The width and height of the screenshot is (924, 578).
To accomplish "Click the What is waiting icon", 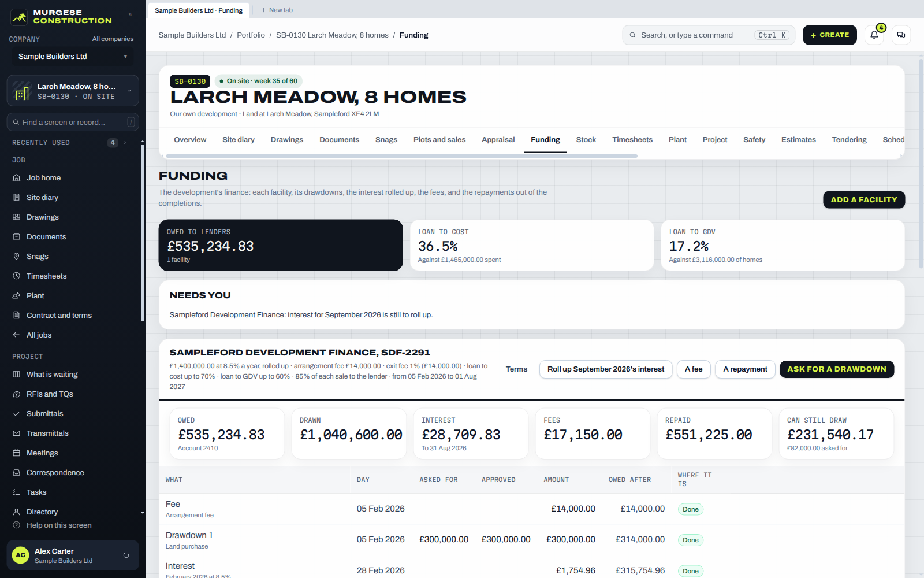I will [16, 375].
